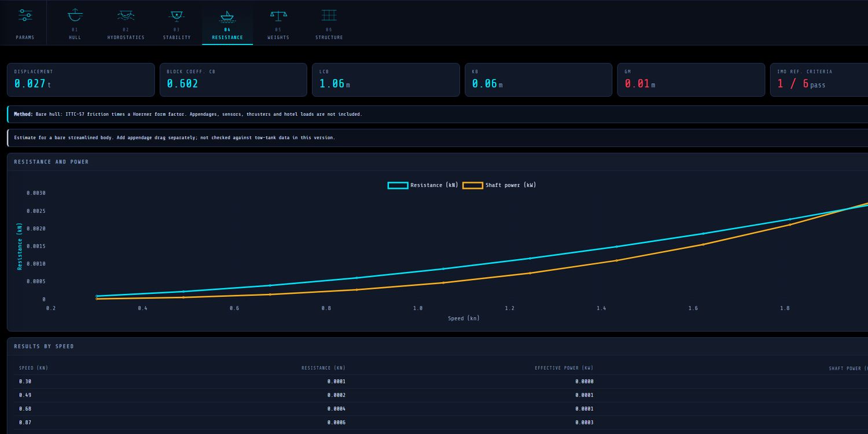Open the Weights balance scale icon
Image resolution: width=868 pixels, height=434 pixels.
pyautogui.click(x=278, y=15)
